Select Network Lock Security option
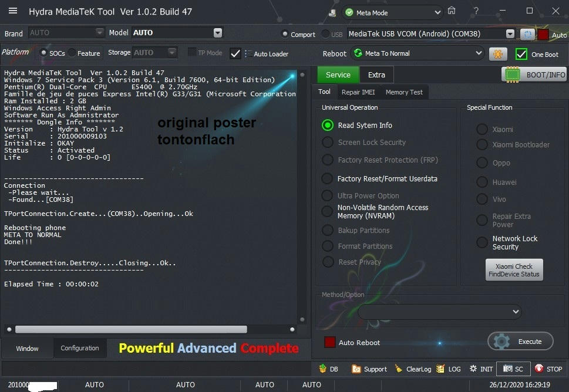The width and height of the screenshot is (569, 392). coord(482,242)
